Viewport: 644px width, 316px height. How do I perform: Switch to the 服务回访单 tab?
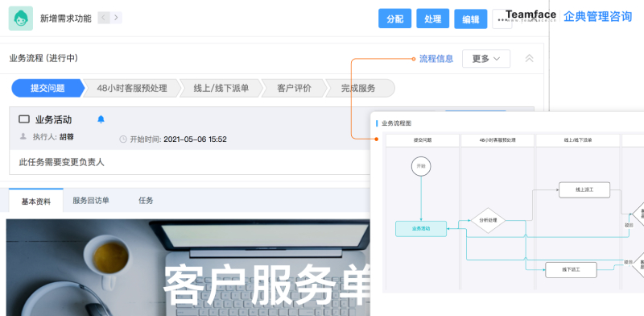pyautogui.click(x=91, y=201)
